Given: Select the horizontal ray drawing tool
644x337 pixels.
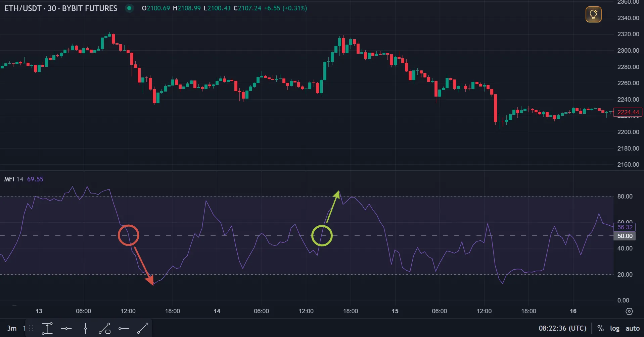Looking at the screenshot, I should click(124, 329).
